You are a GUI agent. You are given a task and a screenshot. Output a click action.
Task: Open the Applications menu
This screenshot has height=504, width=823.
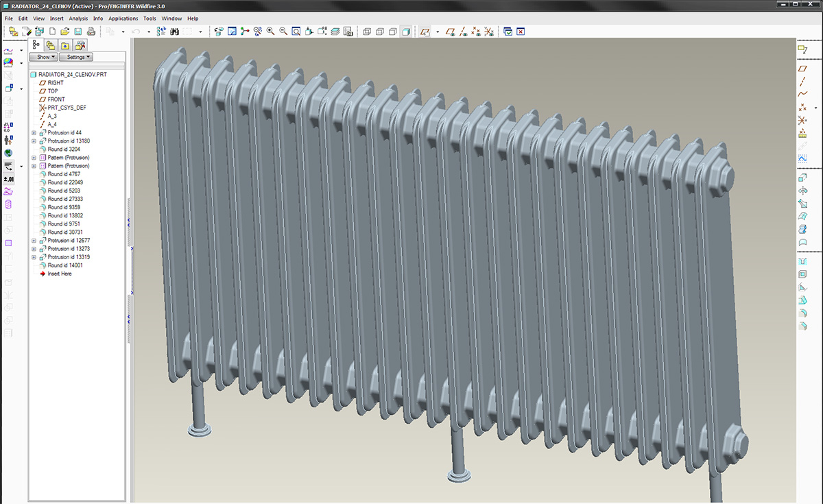123,19
